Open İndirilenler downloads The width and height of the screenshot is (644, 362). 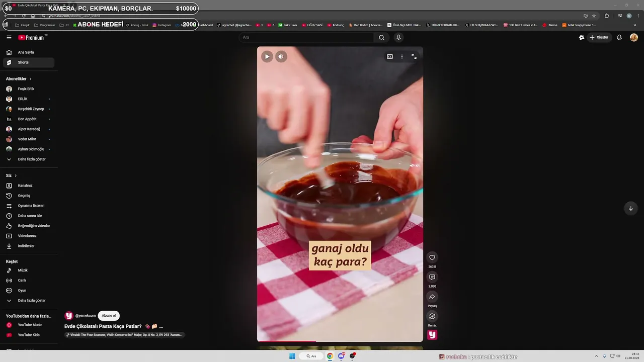pyautogui.click(x=29, y=246)
